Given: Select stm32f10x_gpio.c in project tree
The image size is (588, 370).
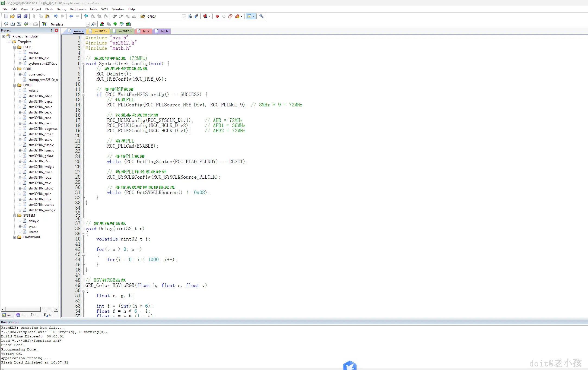Looking at the screenshot, I should 41,156.
